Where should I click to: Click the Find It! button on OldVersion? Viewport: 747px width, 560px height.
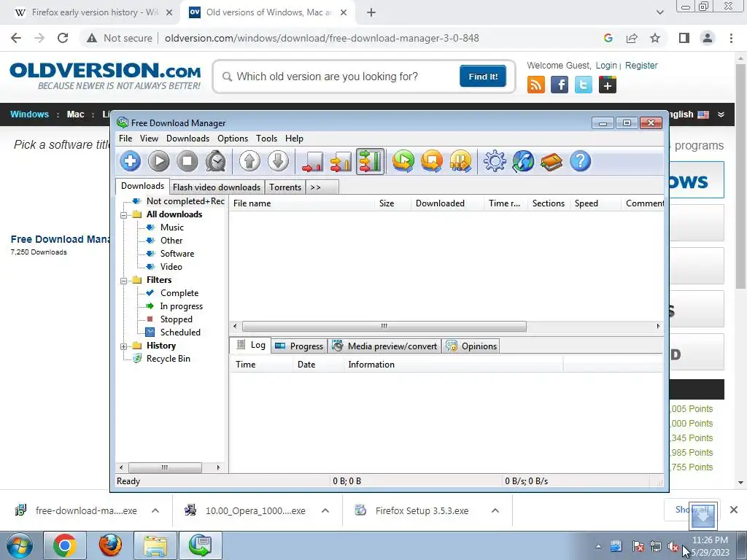(x=483, y=76)
